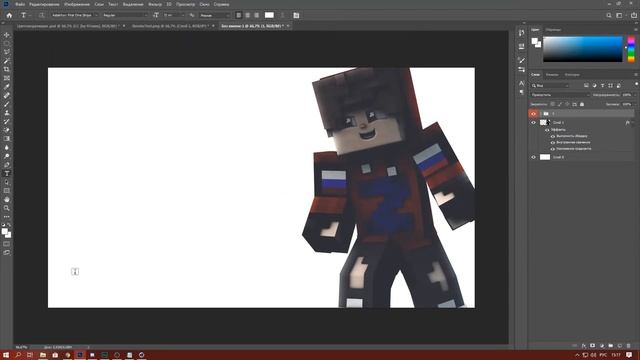
Task: Open the History panel icon
Action: 521,33
